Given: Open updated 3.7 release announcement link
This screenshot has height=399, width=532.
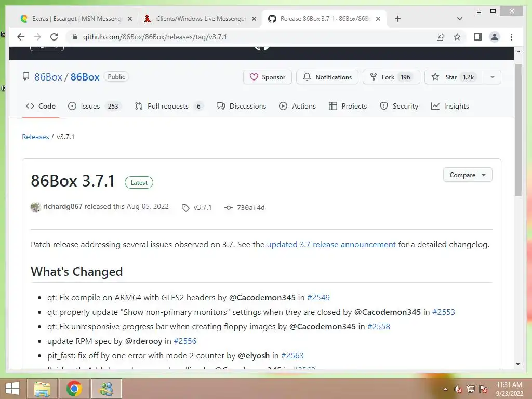Looking at the screenshot, I should 331,244.
